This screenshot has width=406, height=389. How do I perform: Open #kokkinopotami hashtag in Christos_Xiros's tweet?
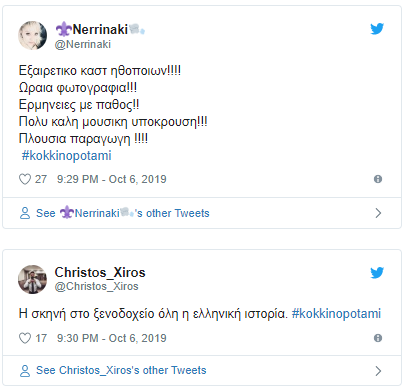click(x=336, y=314)
